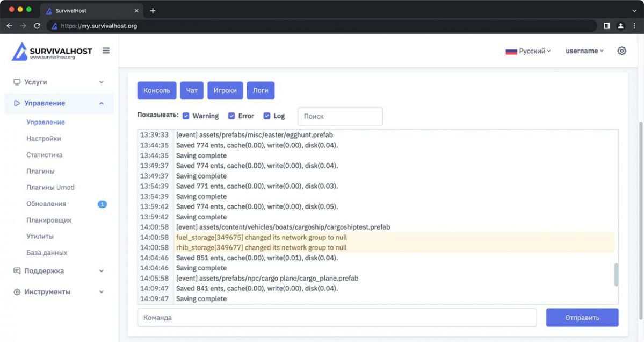Go back using browser back arrow

coord(10,26)
